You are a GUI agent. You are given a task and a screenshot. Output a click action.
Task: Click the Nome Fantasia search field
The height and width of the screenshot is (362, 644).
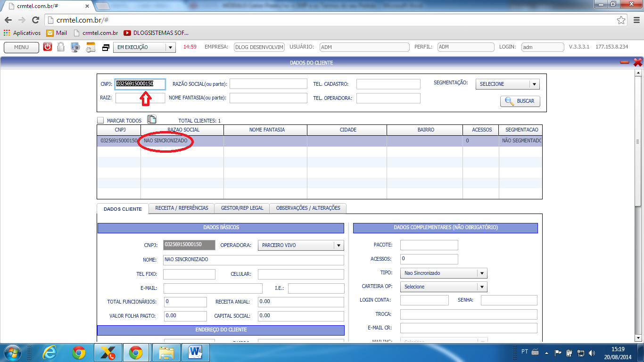point(268,98)
